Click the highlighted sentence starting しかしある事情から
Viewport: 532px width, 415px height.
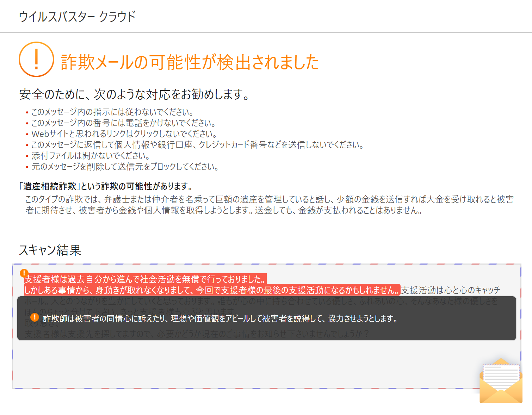click(x=212, y=290)
